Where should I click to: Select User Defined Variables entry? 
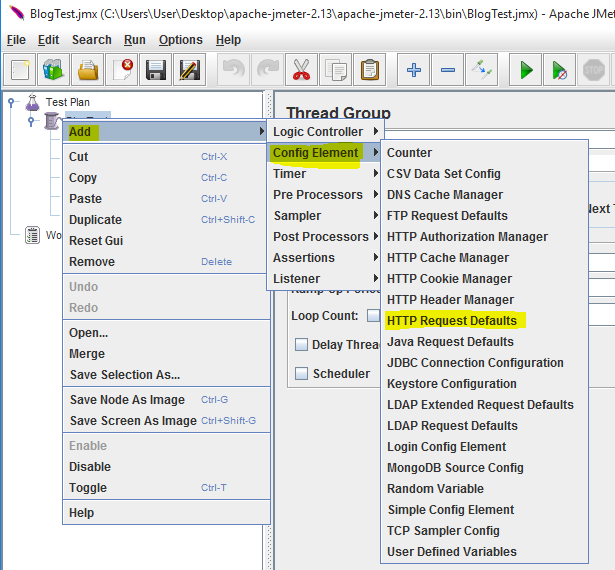pyautogui.click(x=484, y=552)
